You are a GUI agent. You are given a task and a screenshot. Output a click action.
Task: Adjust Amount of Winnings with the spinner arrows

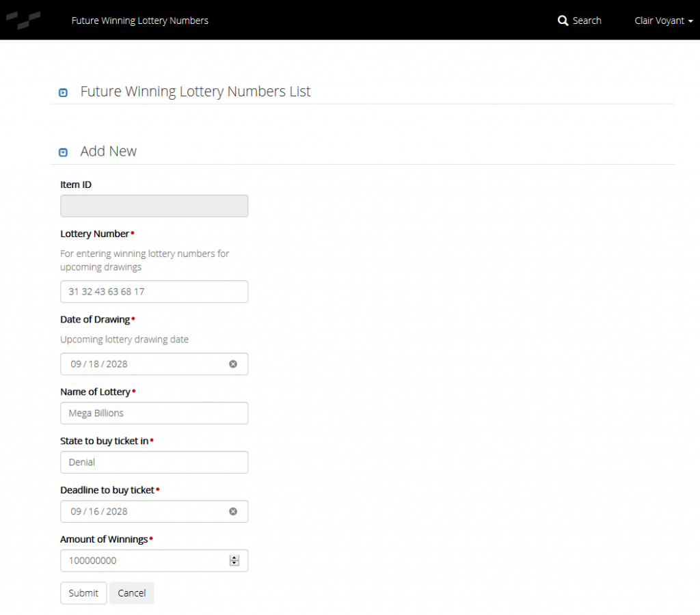pos(234,560)
